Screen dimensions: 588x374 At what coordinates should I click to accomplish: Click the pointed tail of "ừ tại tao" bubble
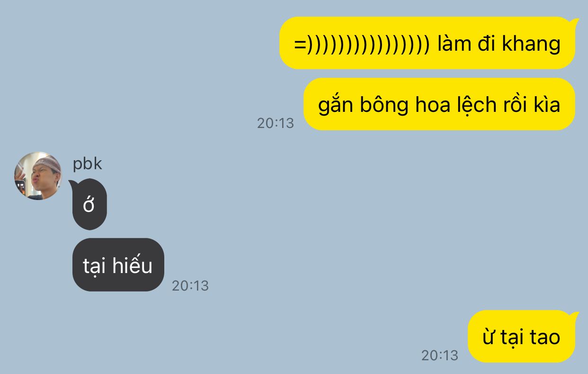click(x=575, y=314)
